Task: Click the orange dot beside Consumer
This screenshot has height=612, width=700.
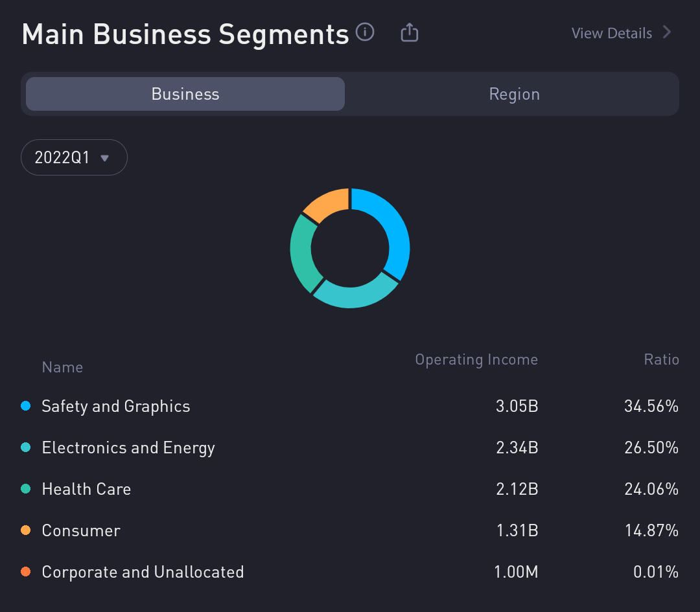Action: coord(26,530)
